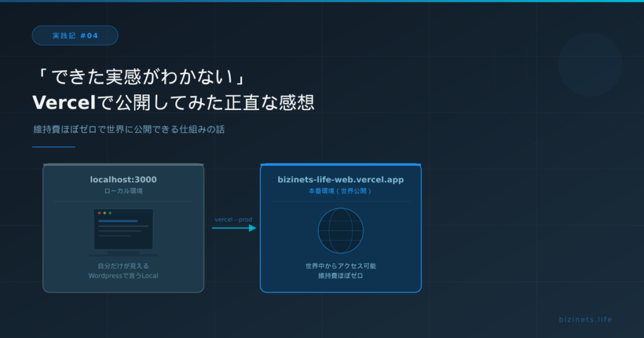
Task: Select the 実践記 #04 badge
Action: click(x=75, y=36)
